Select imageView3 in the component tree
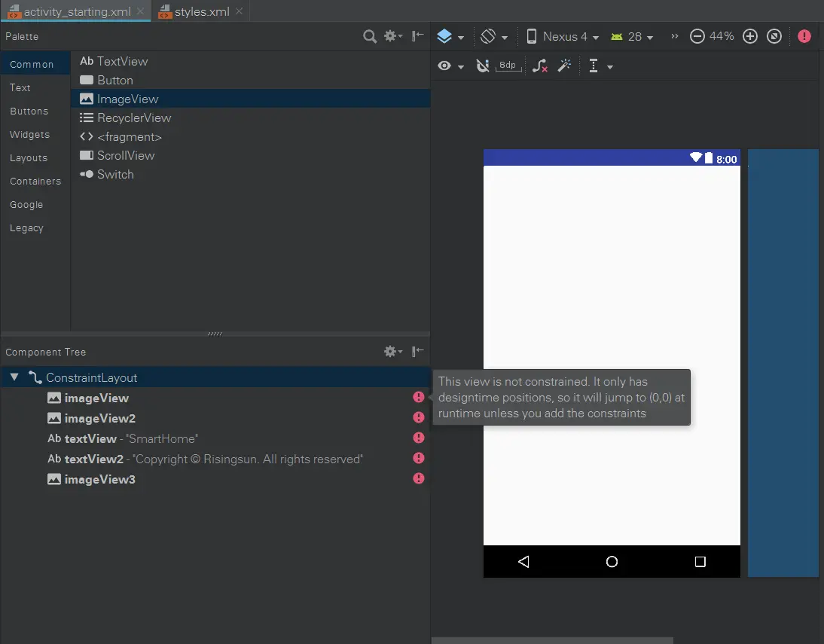824x644 pixels. pos(215,479)
